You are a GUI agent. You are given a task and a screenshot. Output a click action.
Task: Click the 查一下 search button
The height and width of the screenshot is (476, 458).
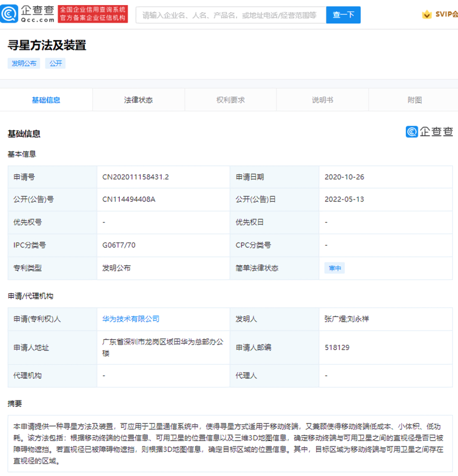tap(343, 15)
